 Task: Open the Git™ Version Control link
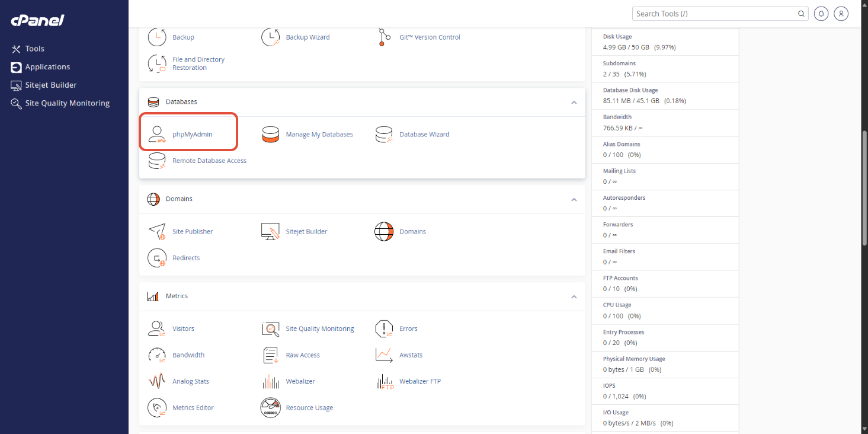[430, 37]
